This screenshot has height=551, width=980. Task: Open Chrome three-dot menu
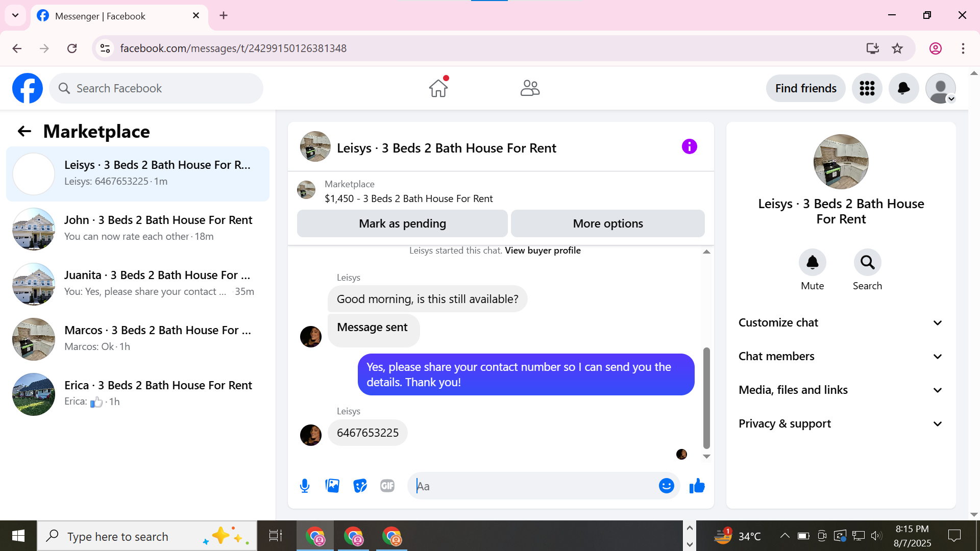point(963,48)
